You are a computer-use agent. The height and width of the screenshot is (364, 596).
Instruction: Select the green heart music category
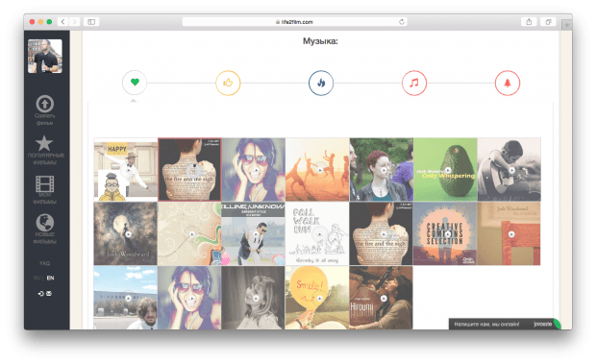pyautogui.click(x=135, y=83)
